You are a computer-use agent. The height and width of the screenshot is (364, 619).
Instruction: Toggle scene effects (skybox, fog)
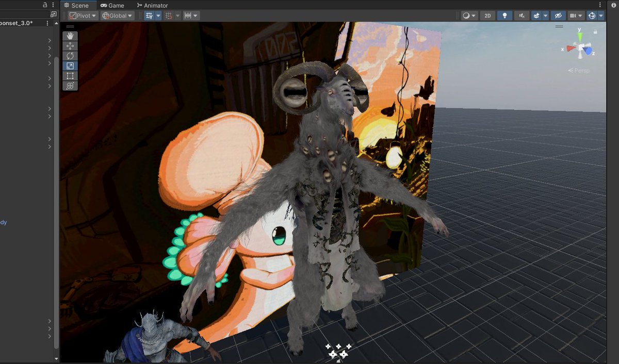[x=536, y=15]
